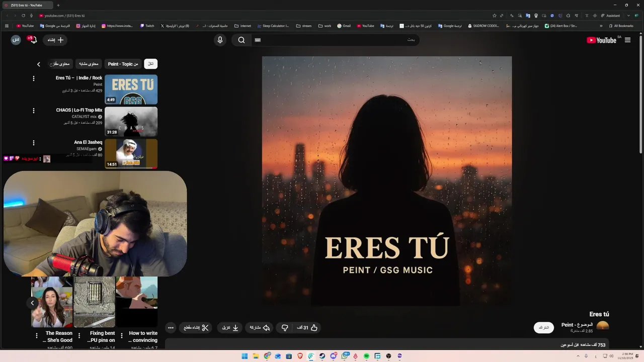Expand the bookmarks overflow chevron
The image size is (644, 362).
[601, 26]
